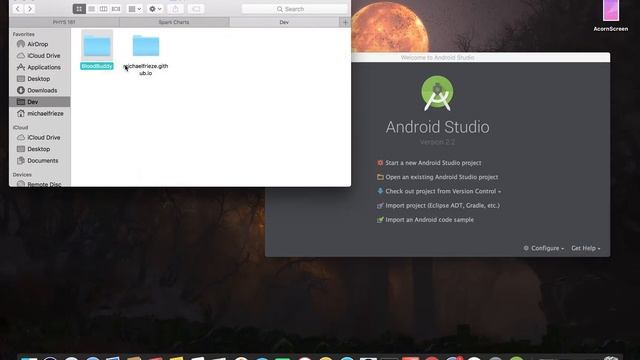Import project (Eclipse ADT, Gradle, etc.)
Screen dimensions: 640x360
(x=442, y=205)
